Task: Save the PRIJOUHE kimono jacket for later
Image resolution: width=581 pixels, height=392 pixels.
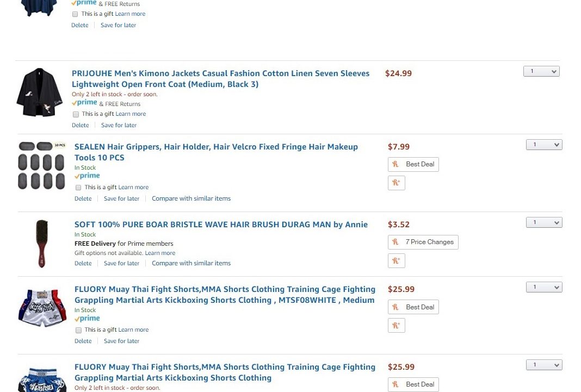Action: [x=119, y=125]
